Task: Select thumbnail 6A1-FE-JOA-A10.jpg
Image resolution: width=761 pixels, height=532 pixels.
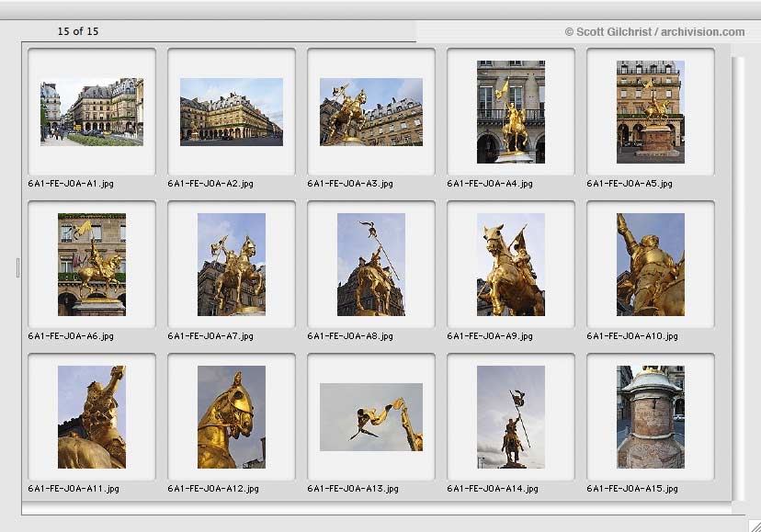Action: [x=651, y=265]
